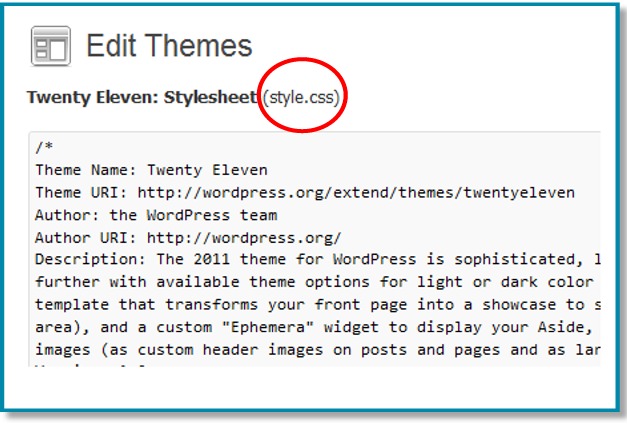Click the Author URI http://wordpress.org/ text
The height and width of the screenshot is (445, 627).
pyautogui.click(x=244, y=238)
